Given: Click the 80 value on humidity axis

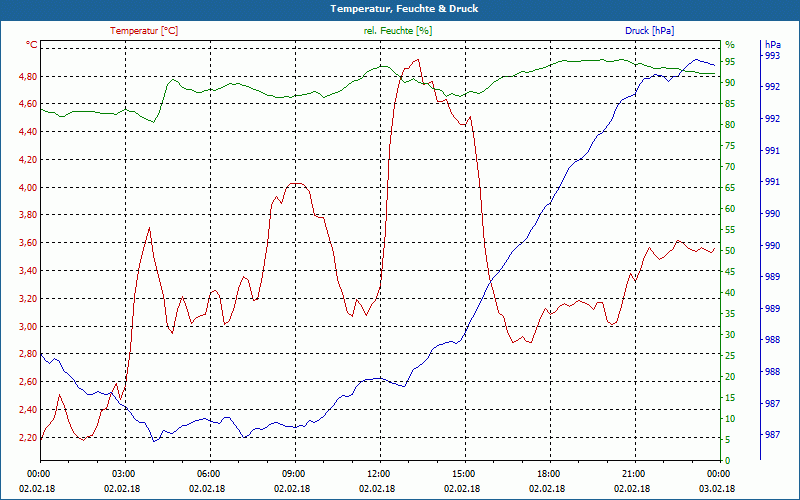Looking at the screenshot, I should [730, 125].
